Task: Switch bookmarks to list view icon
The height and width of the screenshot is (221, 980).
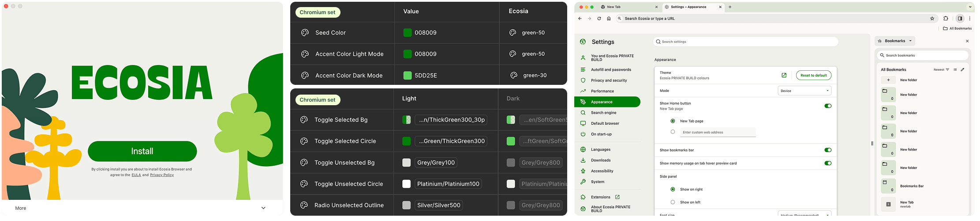Action: pos(955,69)
